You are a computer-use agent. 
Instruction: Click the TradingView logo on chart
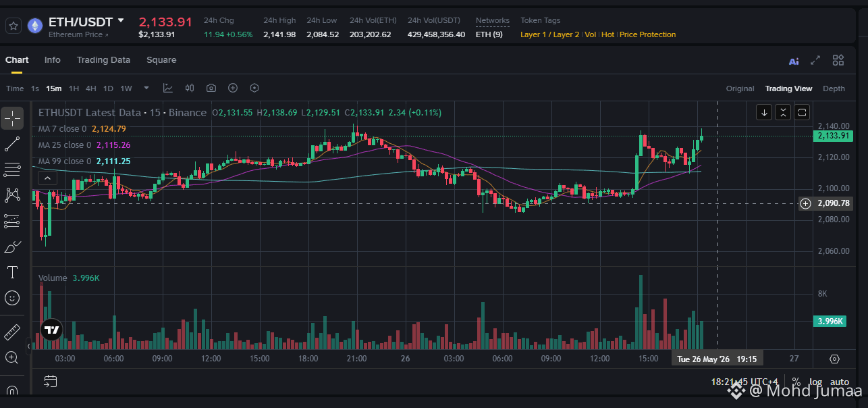click(x=51, y=330)
